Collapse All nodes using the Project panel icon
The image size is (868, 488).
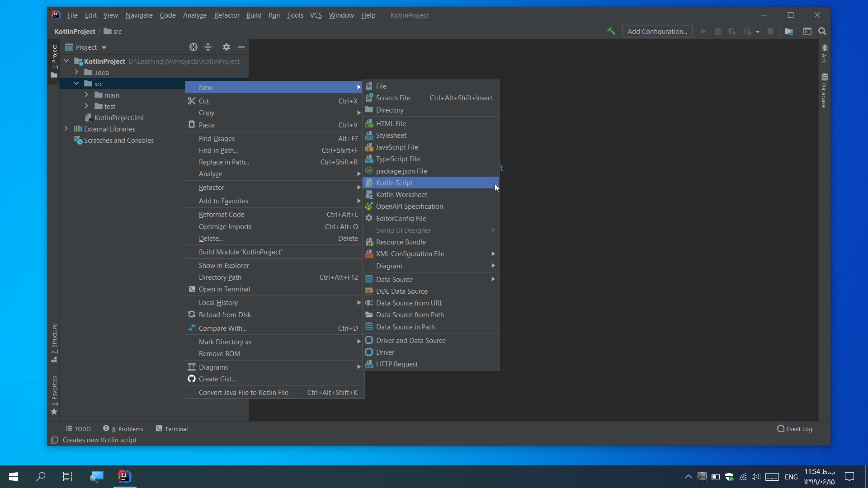coord(208,47)
